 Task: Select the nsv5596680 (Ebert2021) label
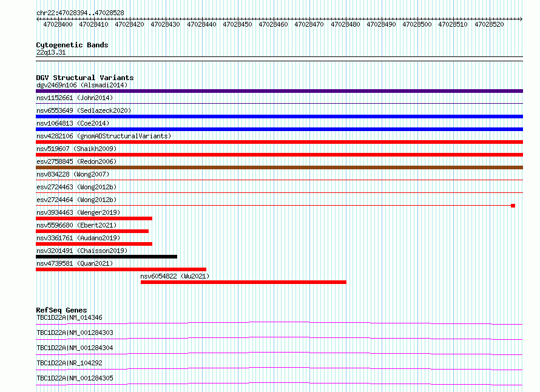pyautogui.click(x=76, y=225)
